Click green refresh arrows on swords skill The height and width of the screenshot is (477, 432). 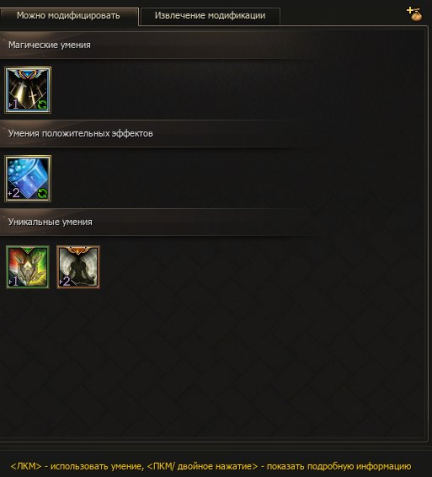pos(43,105)
